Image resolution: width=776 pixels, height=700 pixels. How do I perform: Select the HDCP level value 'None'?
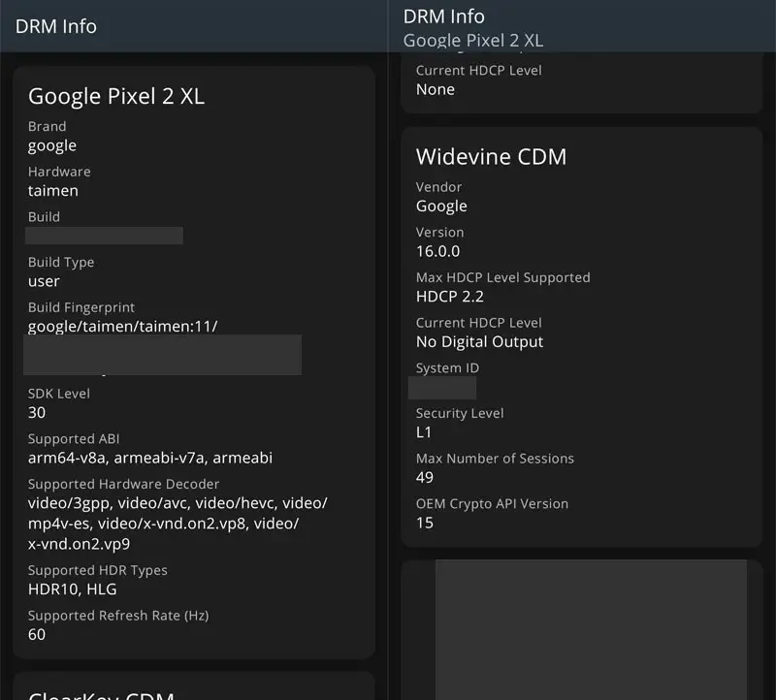pyautogui.click(x=436, y=89)
